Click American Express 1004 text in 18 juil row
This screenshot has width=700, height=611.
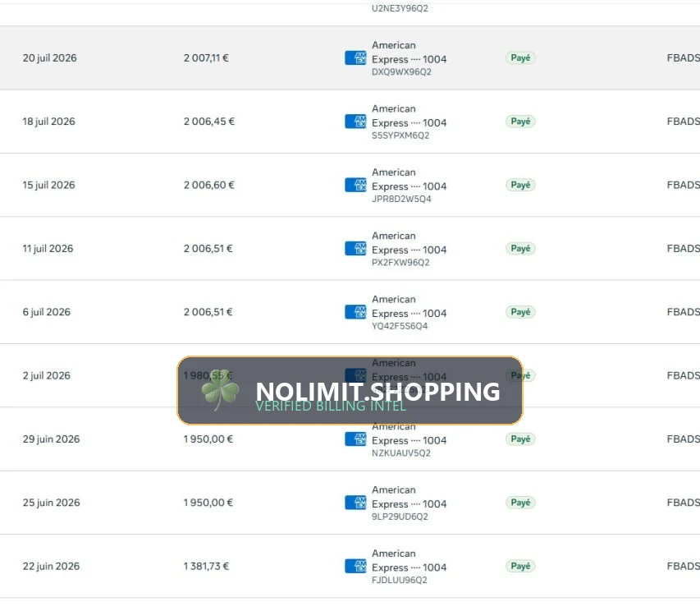409,116
